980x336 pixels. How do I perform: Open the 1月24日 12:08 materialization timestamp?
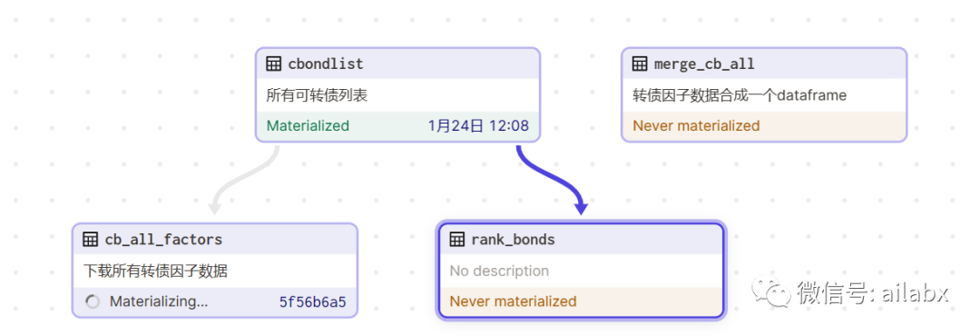479,125
